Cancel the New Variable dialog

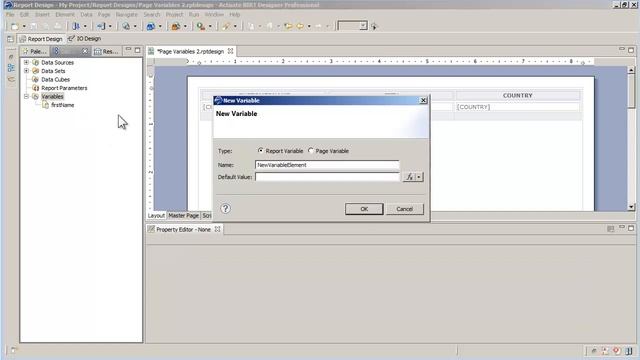coord(404,209)
